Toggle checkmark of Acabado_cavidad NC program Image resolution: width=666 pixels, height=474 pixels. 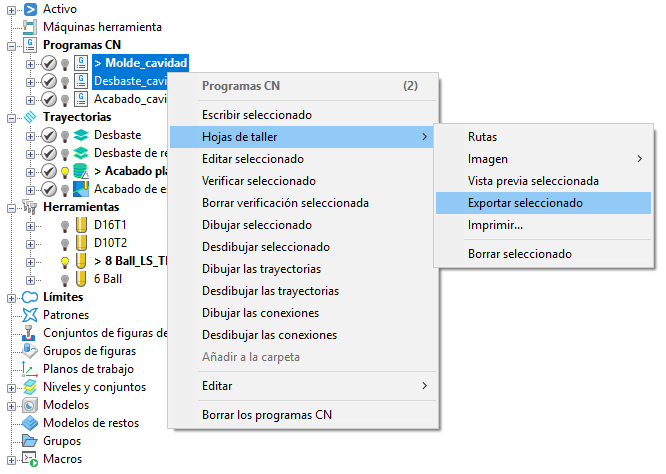click(x=48, y=99)
